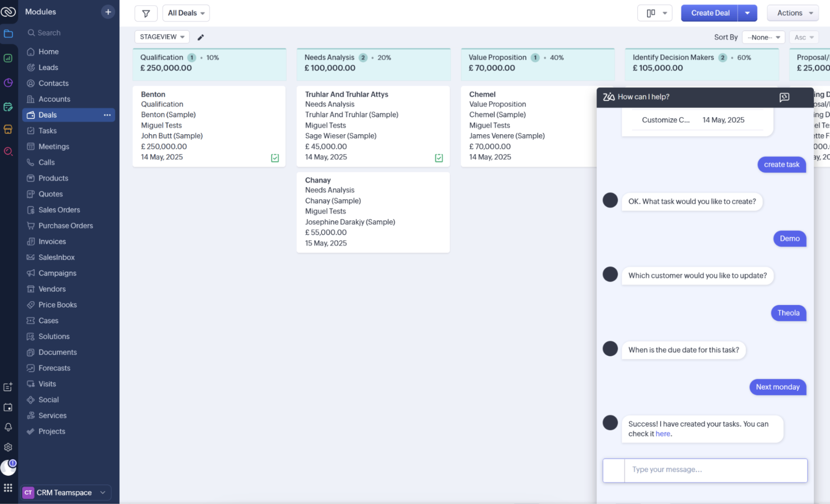Open the green calendar check rail icon

click(x=8, y=107)
